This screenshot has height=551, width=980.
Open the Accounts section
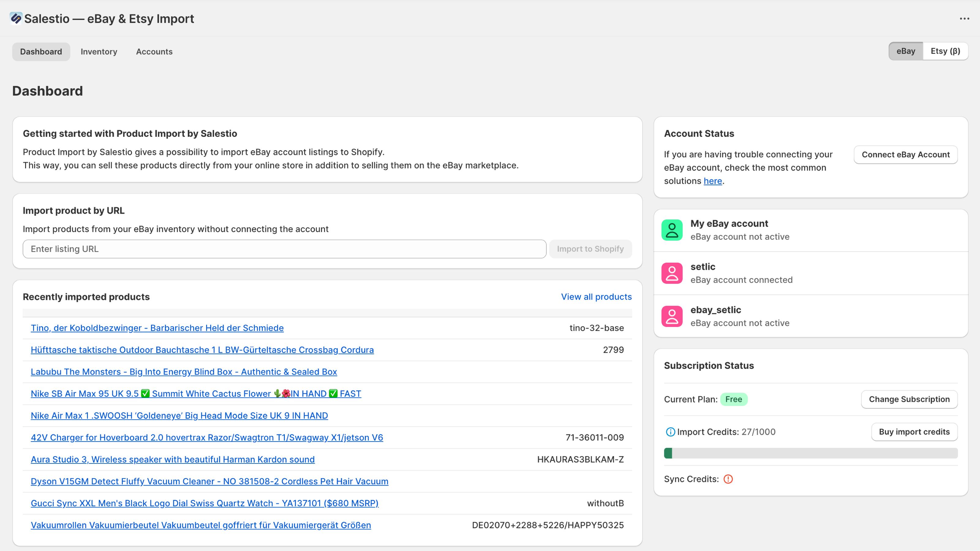point(154,52)
